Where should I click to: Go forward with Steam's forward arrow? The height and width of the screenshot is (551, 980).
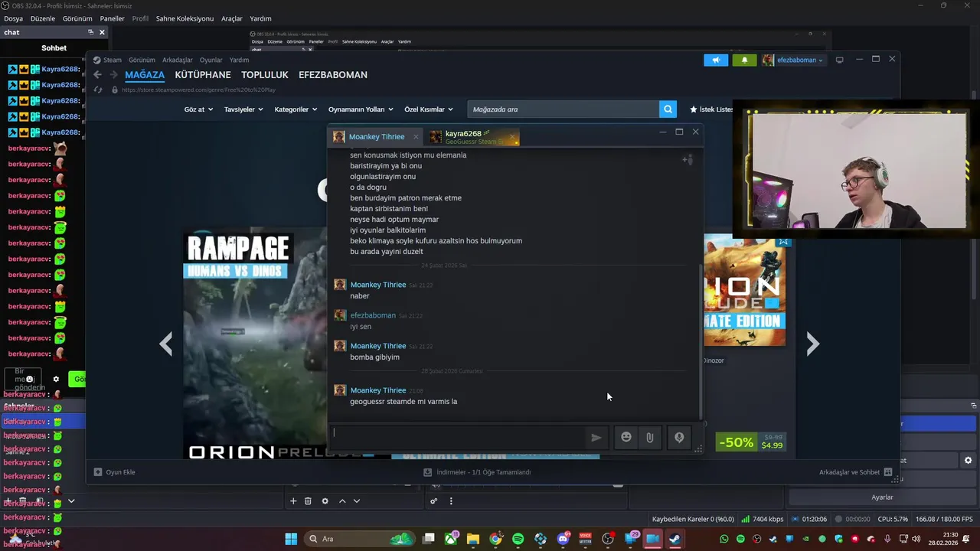pos(113,75)
